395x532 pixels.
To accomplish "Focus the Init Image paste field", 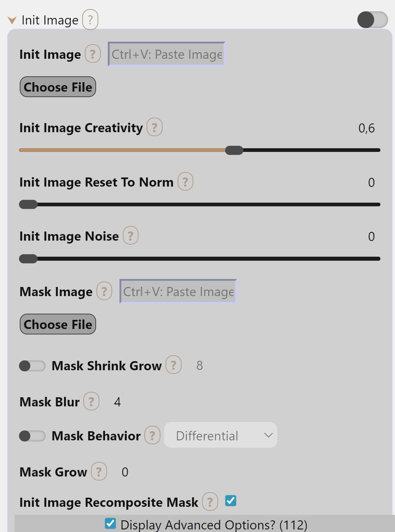I will [167, 54].
